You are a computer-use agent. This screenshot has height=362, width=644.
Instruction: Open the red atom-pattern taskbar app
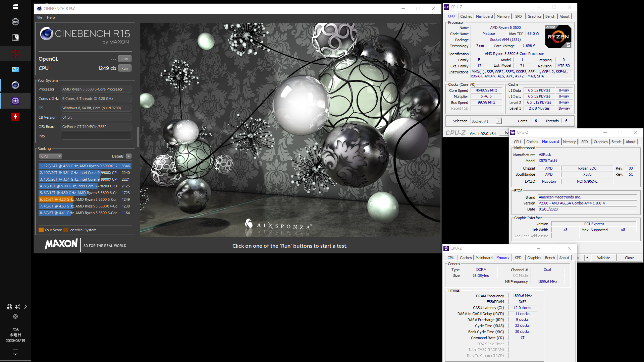(15, 53)
